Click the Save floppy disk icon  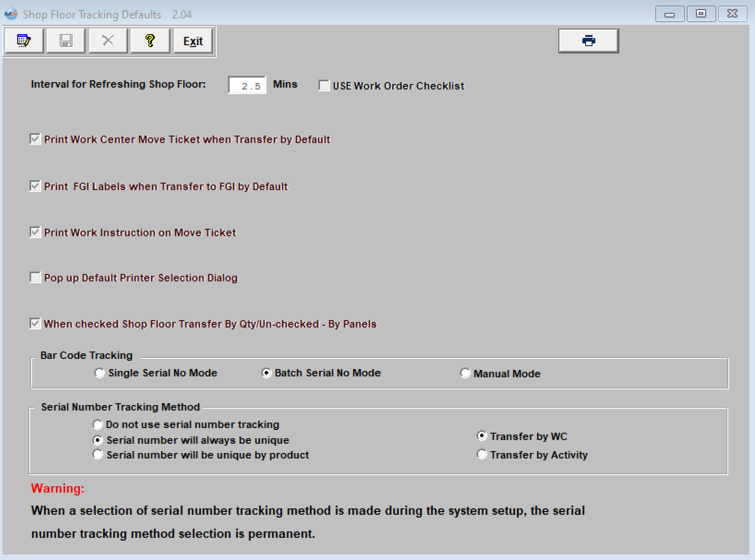[x=66, y=41]
